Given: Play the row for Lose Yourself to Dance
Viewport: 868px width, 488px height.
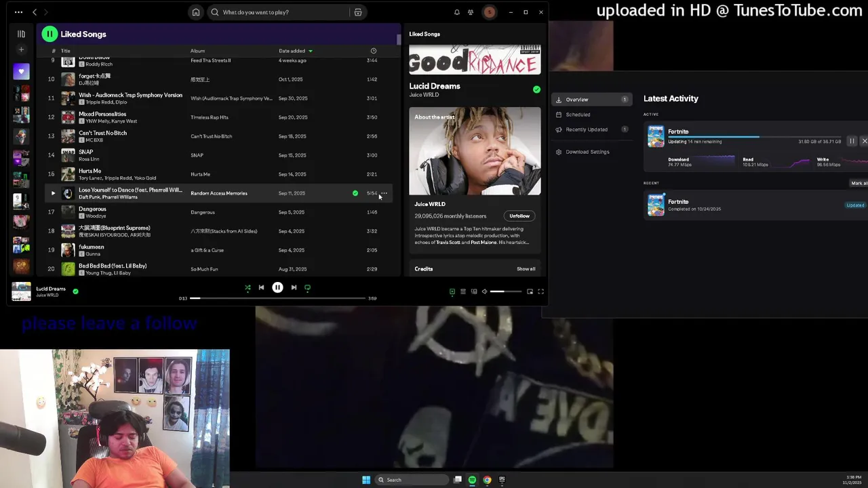Looking at the screenshot, I should [x=53, y=193].
